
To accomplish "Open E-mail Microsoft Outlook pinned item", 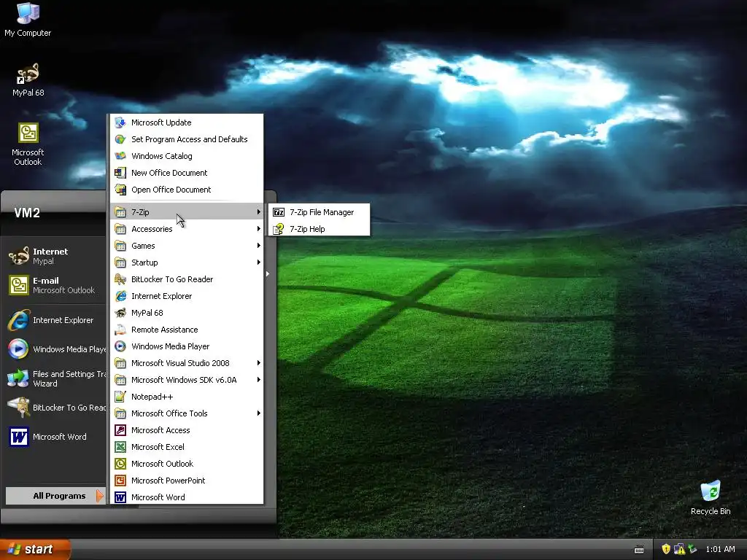I will (x=55, y=285).
